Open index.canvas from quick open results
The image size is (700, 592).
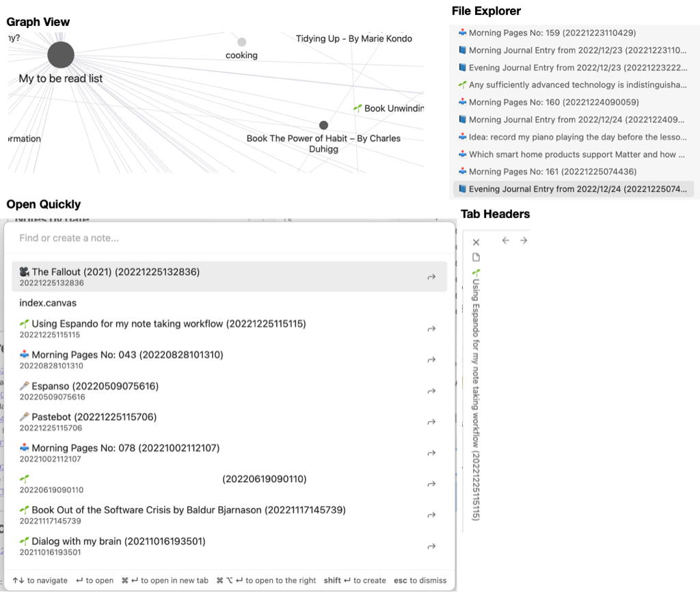48,303
